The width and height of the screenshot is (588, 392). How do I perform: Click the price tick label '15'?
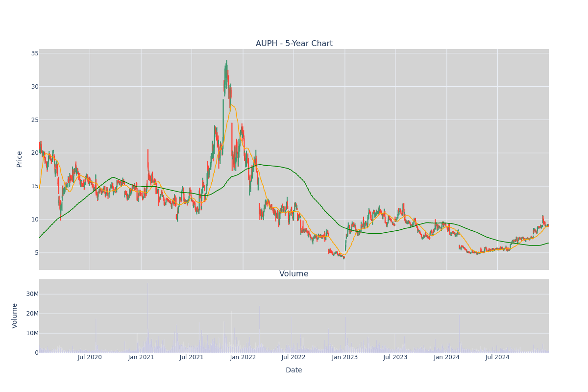35,186
